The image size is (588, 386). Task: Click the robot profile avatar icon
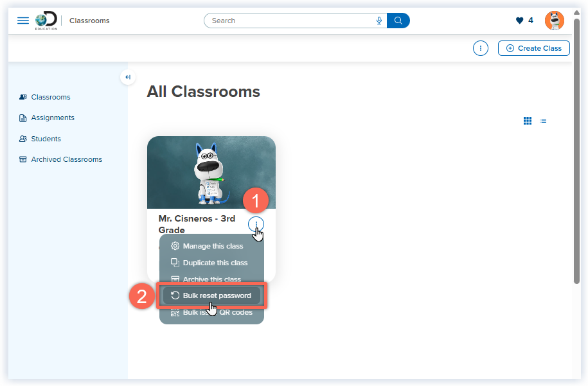point(554,20)
